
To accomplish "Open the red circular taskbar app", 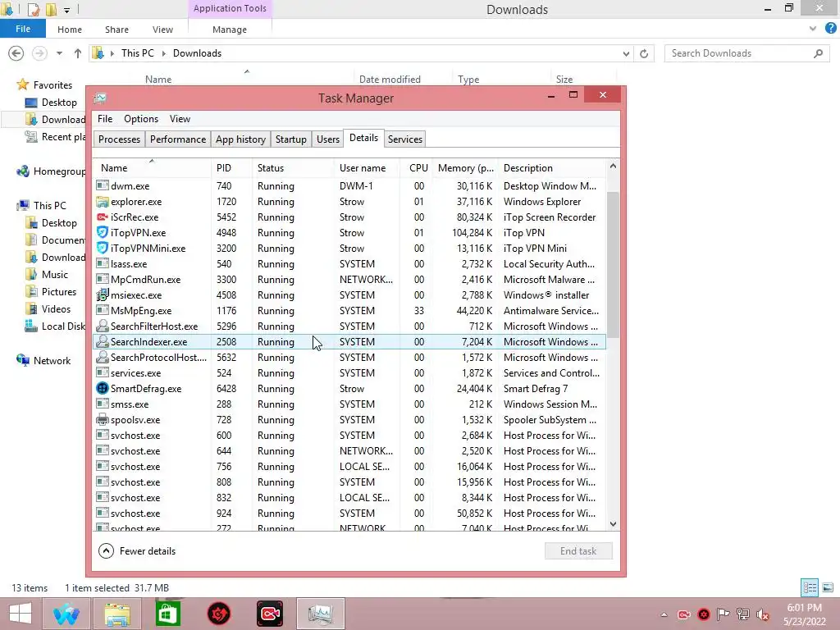I will (x=218, y=614).
